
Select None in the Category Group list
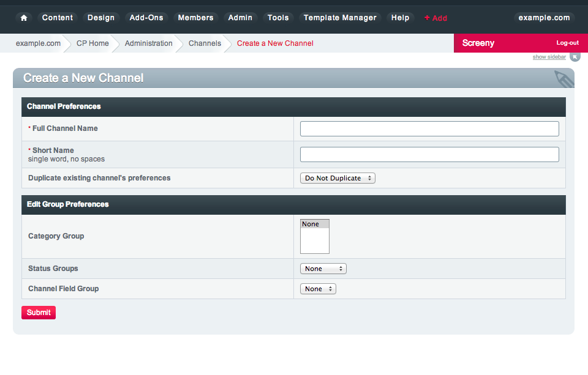click(x=314, y=225)
